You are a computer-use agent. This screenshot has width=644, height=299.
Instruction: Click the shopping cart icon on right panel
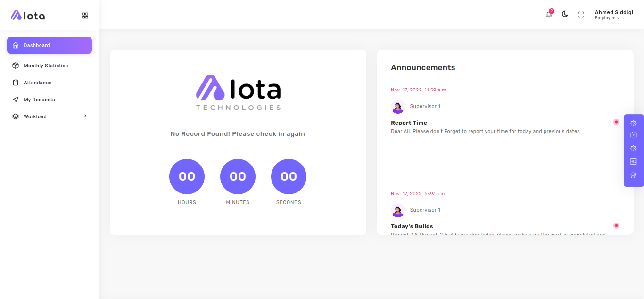634,175
